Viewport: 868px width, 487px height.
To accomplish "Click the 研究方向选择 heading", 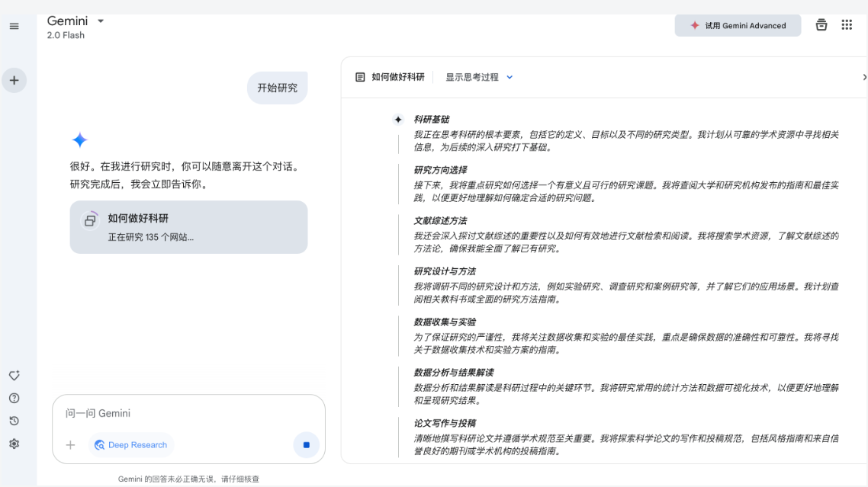I will click(441, 170).
